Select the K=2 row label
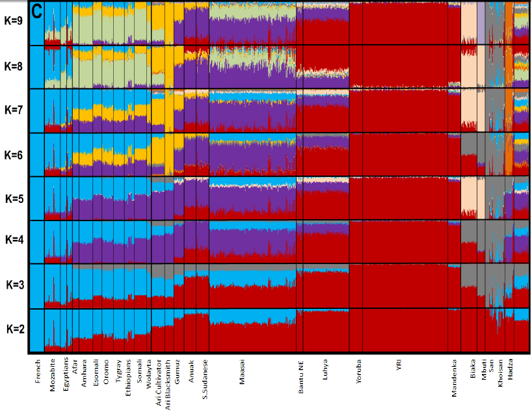Screen dimensions: 532x413 (15, 328)
